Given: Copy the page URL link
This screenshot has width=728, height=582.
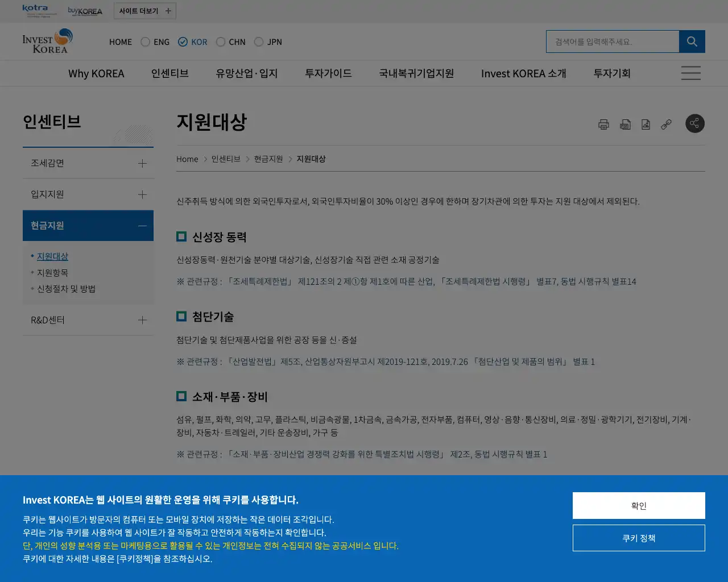Looking at the screenshot, I should coord(666,124).
